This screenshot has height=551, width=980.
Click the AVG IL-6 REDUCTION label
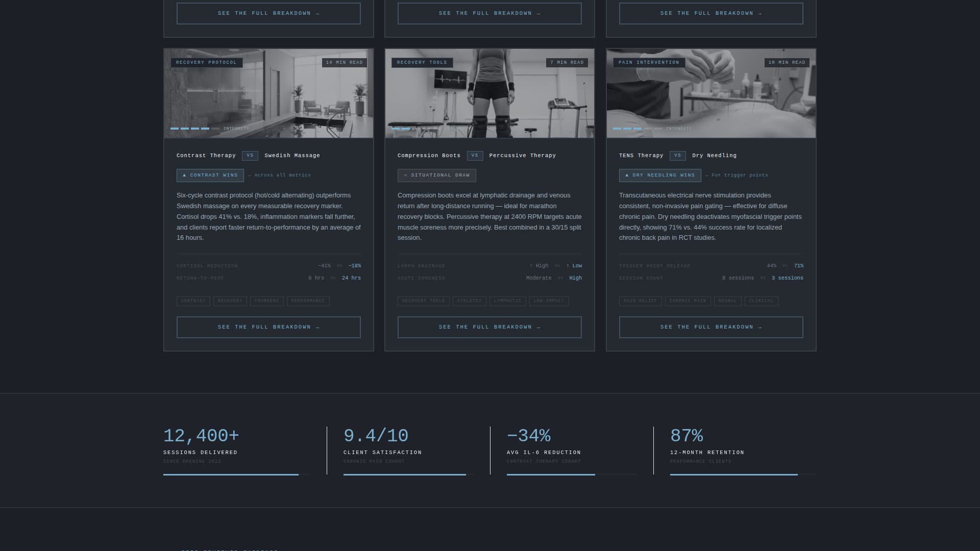tap(544, 453)
